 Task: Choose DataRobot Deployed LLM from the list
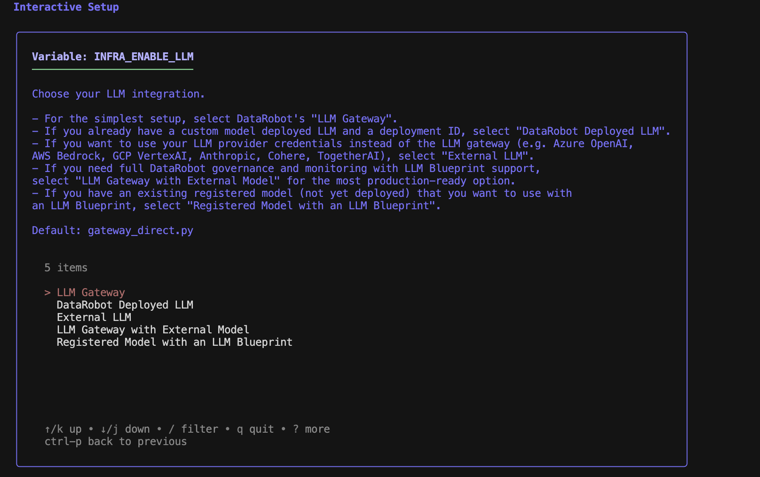coord(125,305)
